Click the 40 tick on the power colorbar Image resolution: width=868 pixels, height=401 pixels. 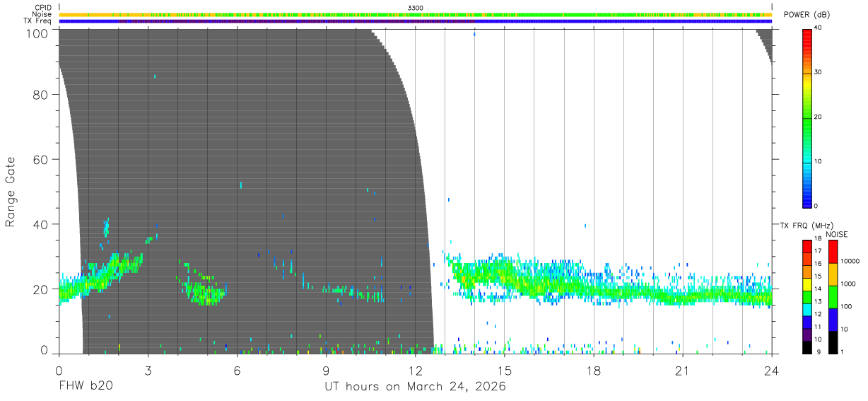coord(819,28)
